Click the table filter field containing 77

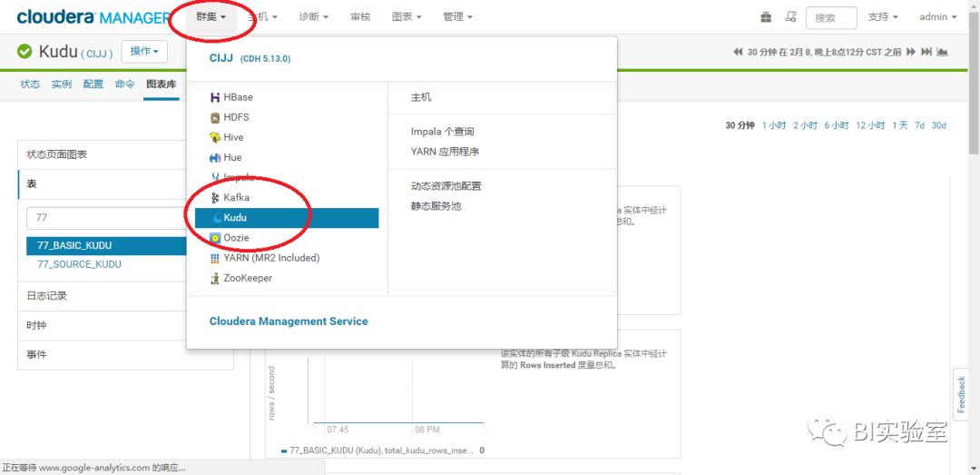tap(106, 218)
